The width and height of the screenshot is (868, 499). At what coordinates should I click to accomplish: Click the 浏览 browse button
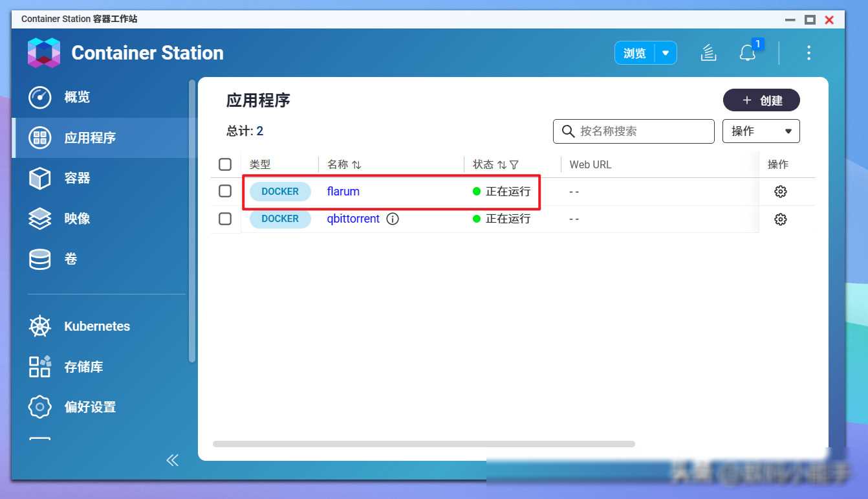tap(635, 53)
